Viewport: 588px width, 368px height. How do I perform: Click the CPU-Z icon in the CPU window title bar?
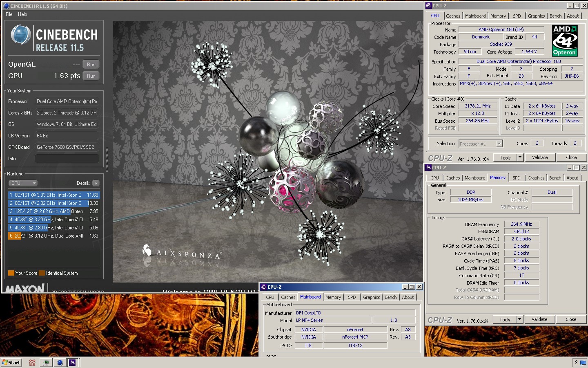pyautogui.click(x=428, y=6)
